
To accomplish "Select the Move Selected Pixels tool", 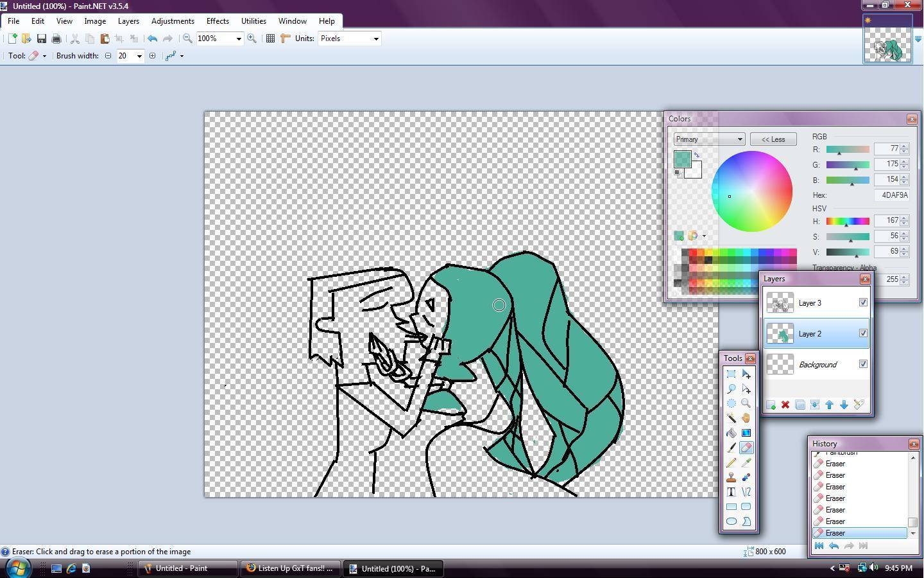I will coord(746,374).
